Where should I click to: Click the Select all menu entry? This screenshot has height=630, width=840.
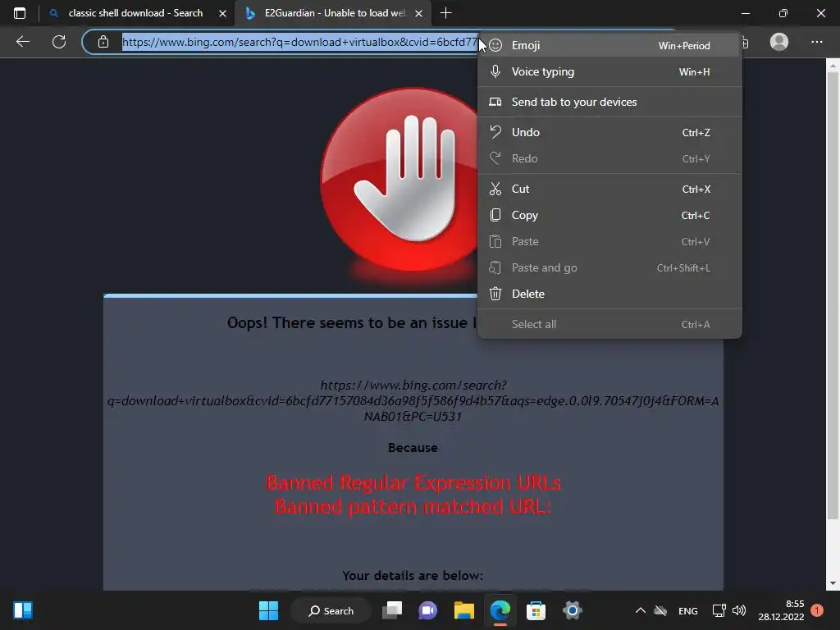pyautogui.click(x=609, y=325)
